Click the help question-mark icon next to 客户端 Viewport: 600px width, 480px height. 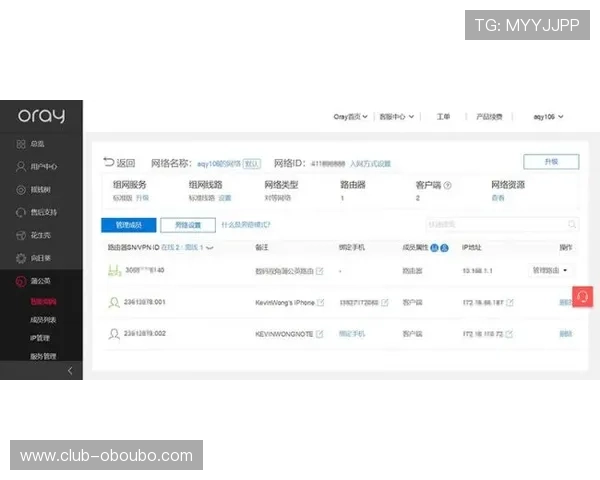click(447, 185)
